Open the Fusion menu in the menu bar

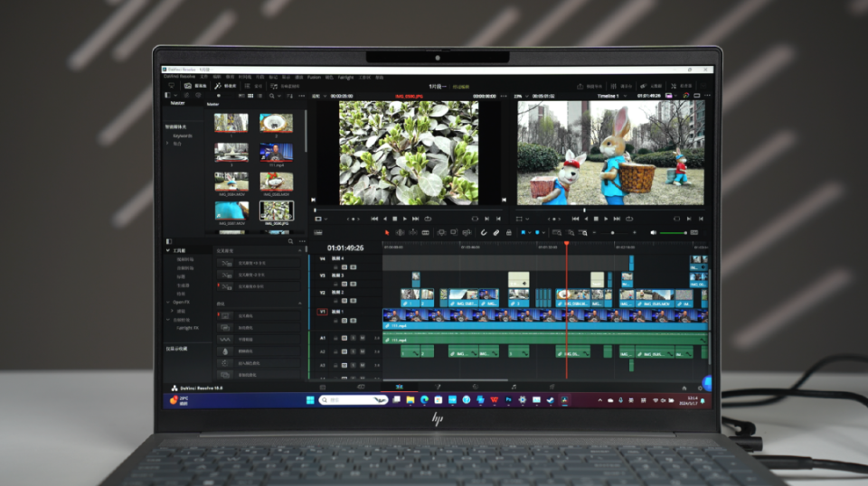point(314,78)
